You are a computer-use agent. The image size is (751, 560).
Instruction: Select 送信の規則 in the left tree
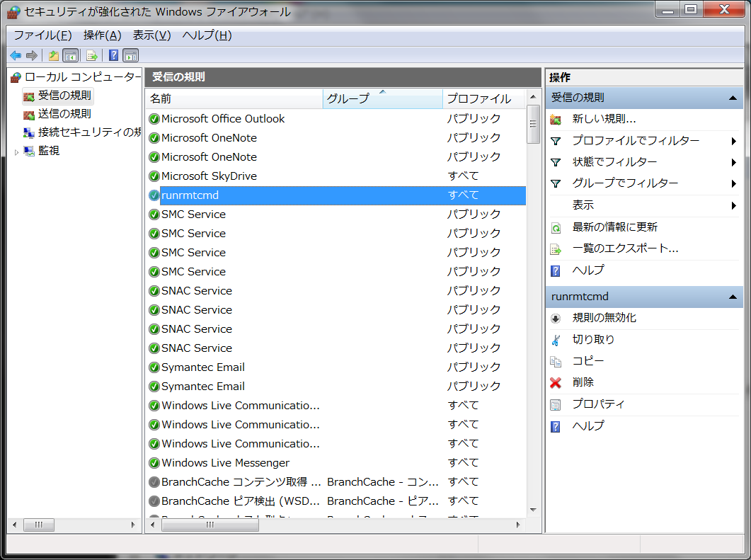[64, 113]
